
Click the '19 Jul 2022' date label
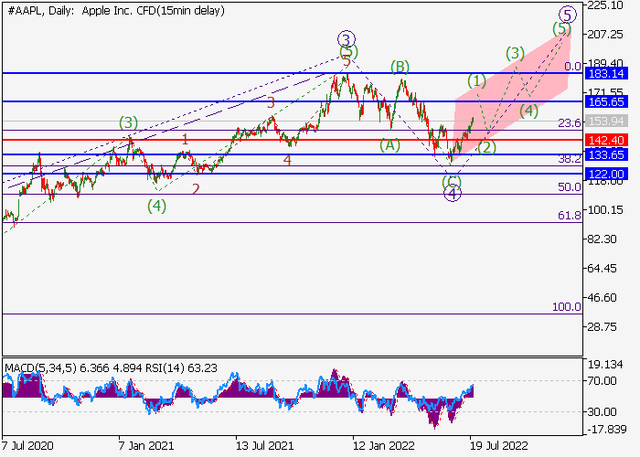click(x=499, y=445)
